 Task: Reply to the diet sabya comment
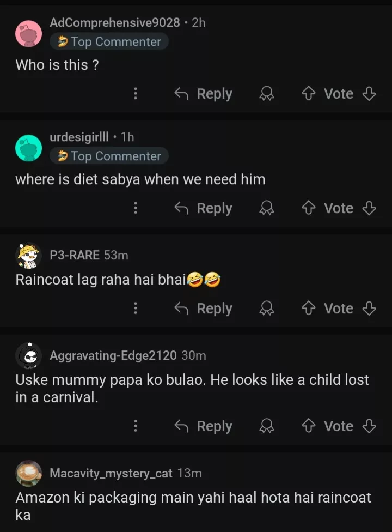[203, 209]
